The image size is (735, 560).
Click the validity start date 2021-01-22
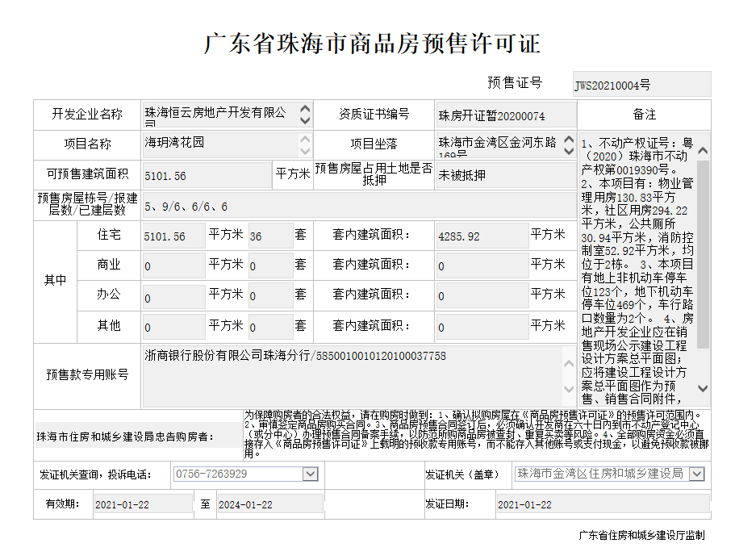(x=142, y=504)
